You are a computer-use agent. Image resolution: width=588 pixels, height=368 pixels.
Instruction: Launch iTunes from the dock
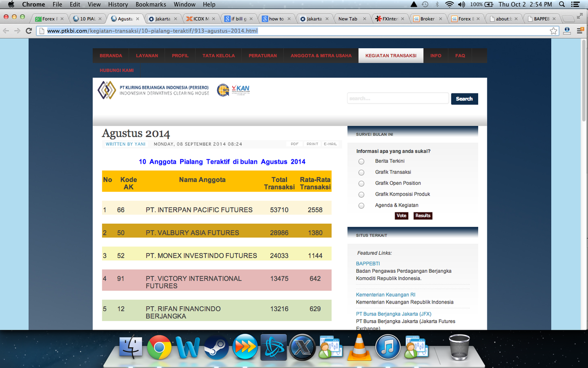pos(388,347)
